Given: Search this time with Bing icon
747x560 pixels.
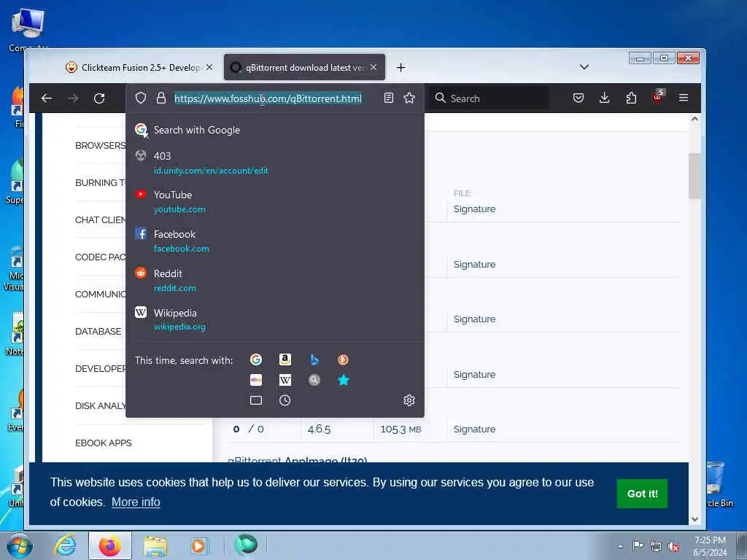Looking at the screenshot, I should tap(314, 359).
